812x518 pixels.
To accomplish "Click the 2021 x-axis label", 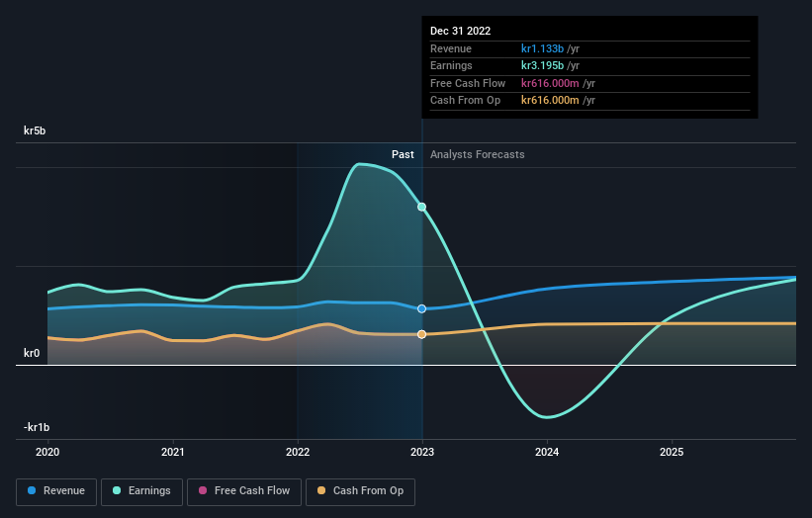I will (172, 453).
